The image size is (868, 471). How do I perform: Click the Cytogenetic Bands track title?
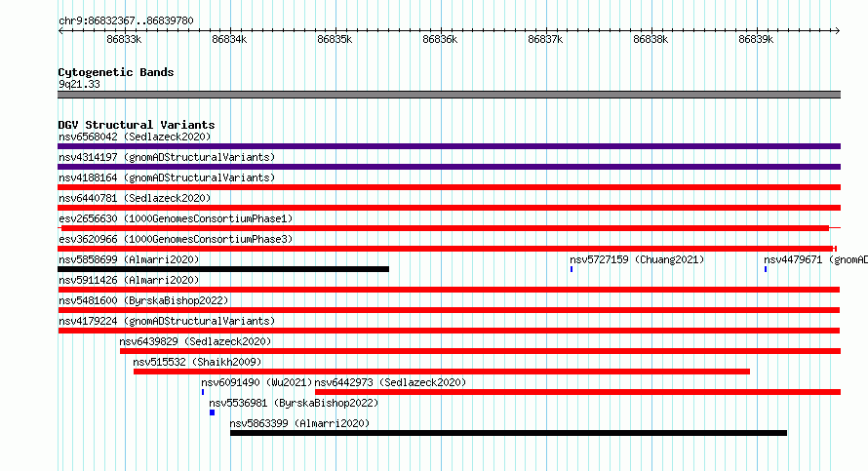point(116,72)
